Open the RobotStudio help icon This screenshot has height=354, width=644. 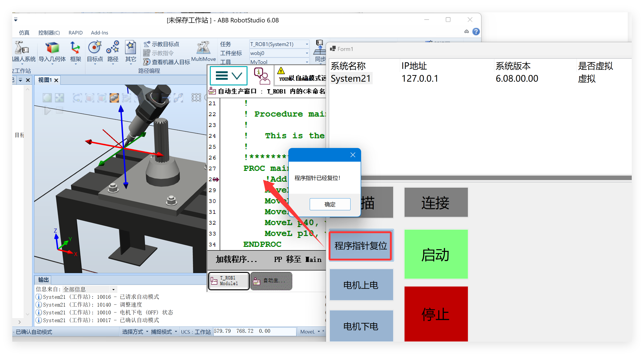click(x=476, y=32)
